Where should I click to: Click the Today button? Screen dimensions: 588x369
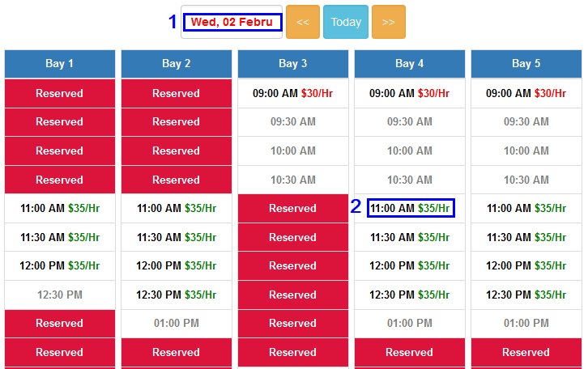click(x=346, y=22)
